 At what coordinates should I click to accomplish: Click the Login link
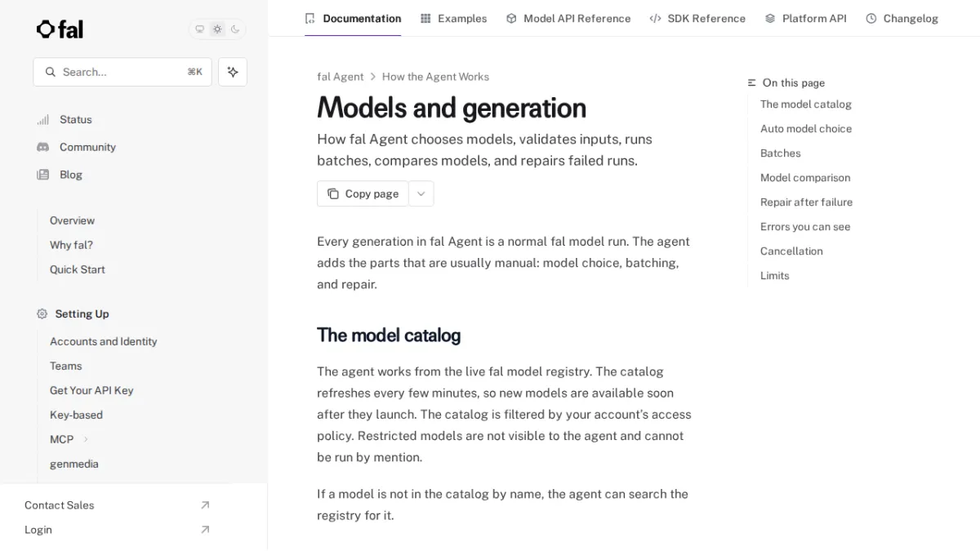pos(38,530)
